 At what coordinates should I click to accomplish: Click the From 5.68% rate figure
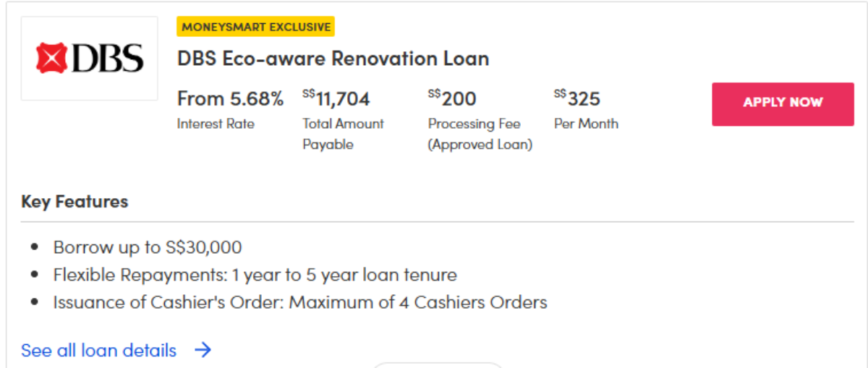point(230,98)
